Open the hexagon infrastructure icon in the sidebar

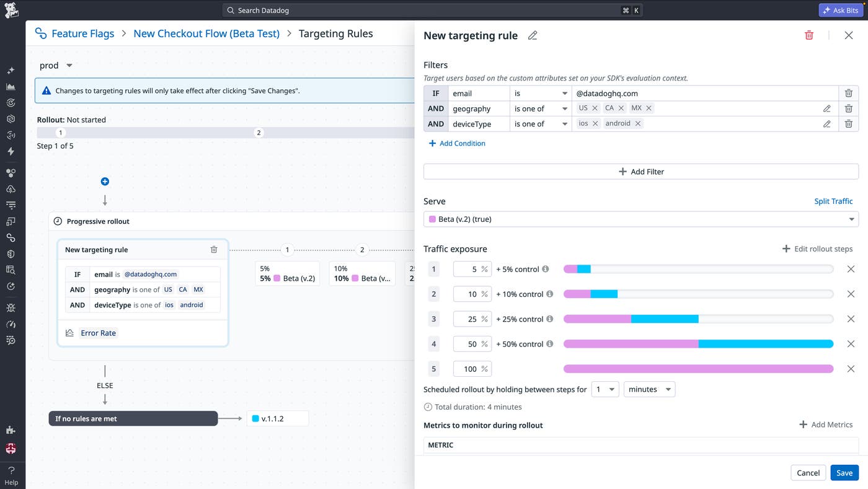(x=11, y=119)
